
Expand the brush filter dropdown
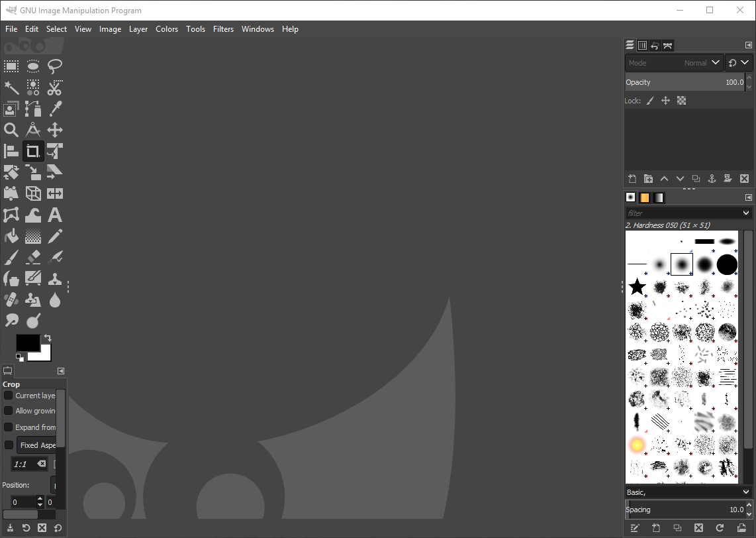[746, 213]
